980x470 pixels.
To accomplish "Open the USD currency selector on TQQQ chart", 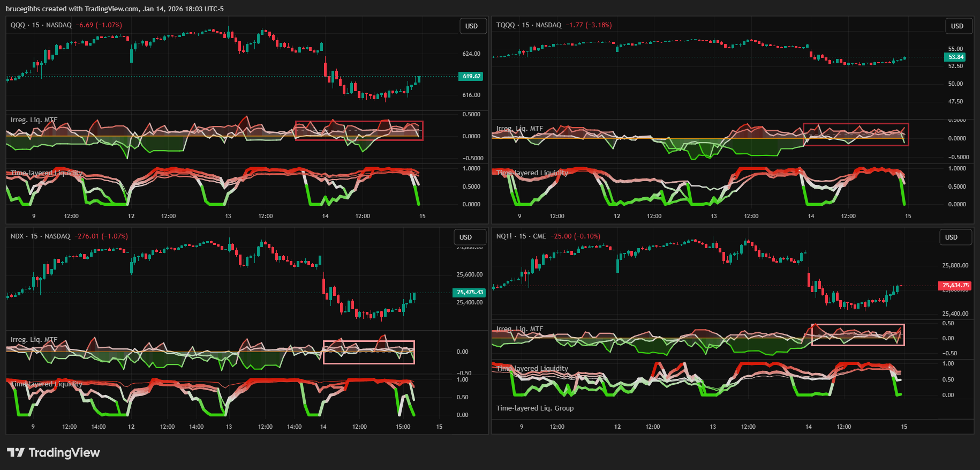I will [x=956, y=26].
